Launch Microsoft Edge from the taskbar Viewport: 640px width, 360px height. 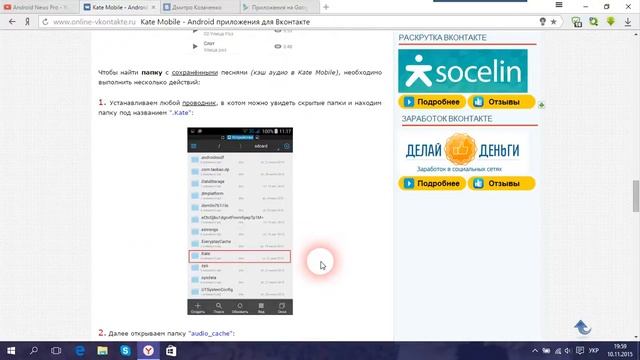click(80, 351)
